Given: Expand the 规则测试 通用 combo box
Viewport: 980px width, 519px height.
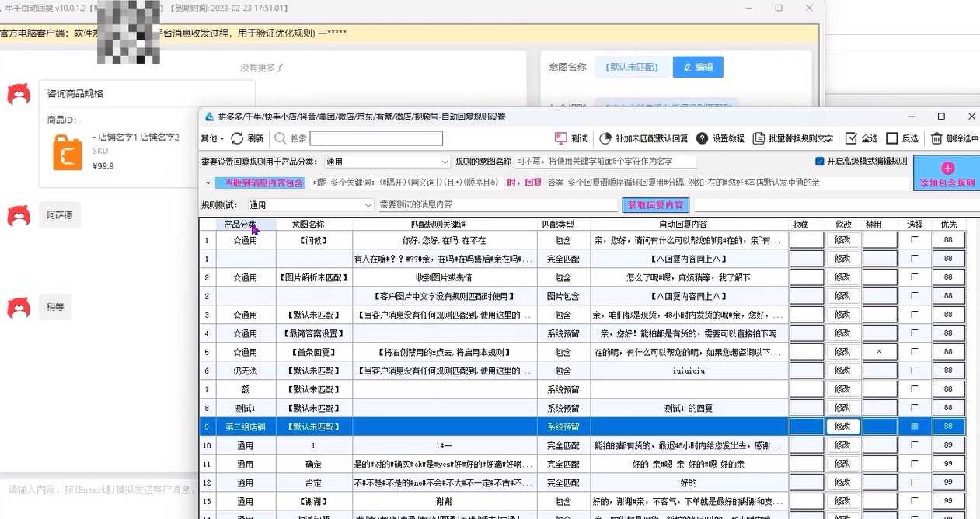Looking at the screenshot, I should (368, 205).
